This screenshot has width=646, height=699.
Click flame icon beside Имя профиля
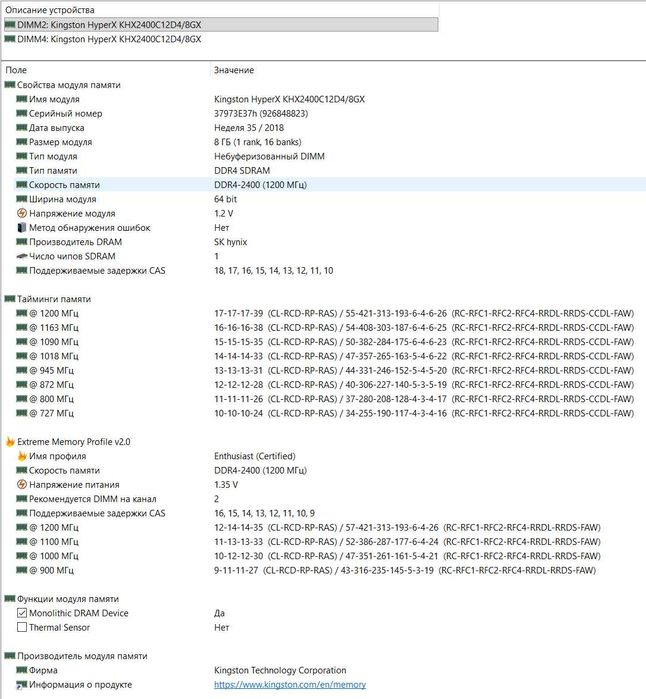(x=22, y=456)
